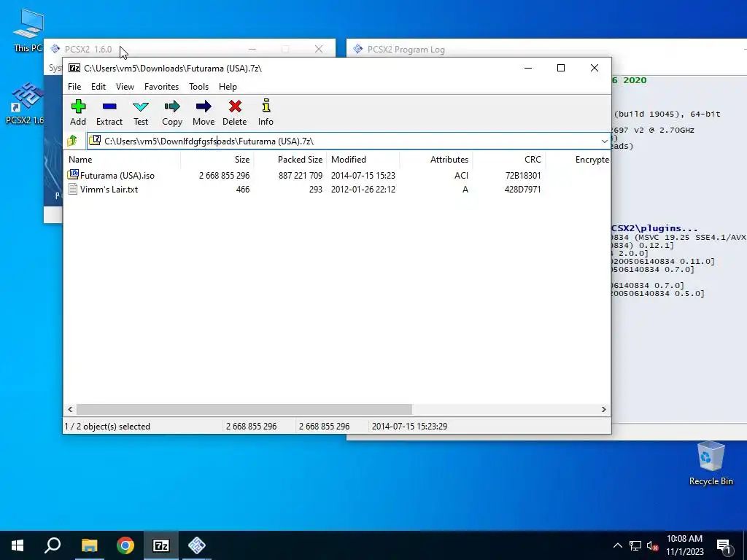Click inside the archive path address field
Image resolution: width=747 pixels, height=560 pixels.
pos(348,141)
